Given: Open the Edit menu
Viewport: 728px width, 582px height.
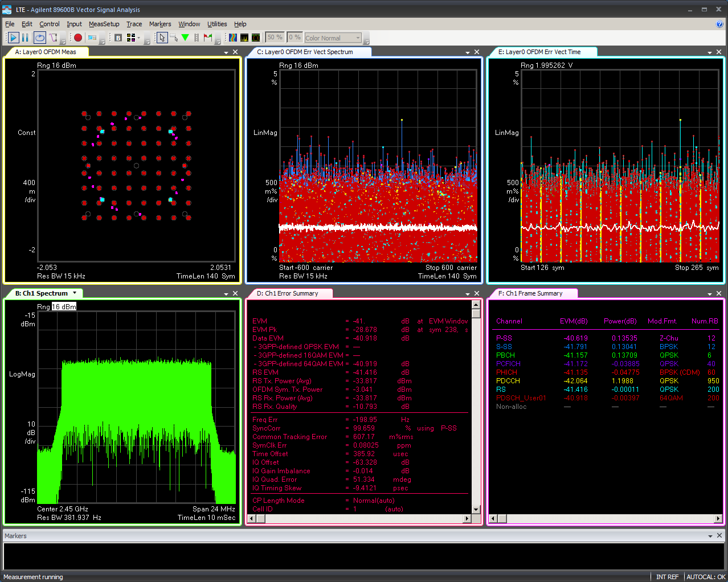Looking at the screenshot, I should click(x=27, y=24).
